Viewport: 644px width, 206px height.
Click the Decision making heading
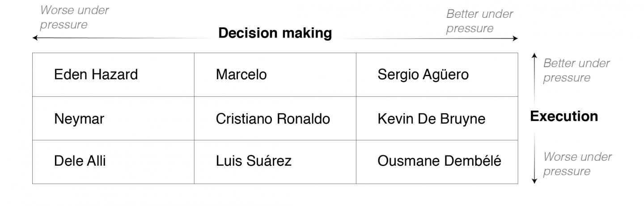point(275,33)
